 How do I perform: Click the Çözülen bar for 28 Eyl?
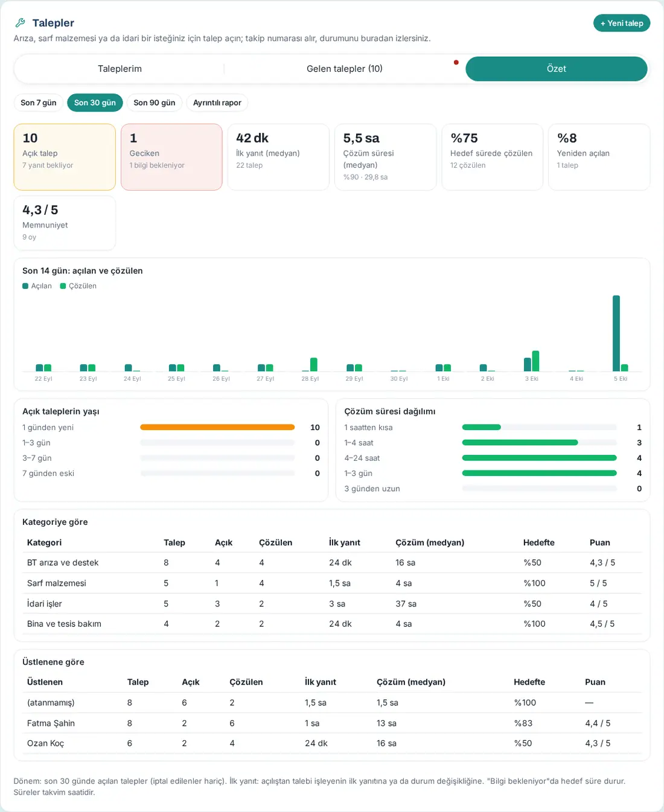pos(314,364)
